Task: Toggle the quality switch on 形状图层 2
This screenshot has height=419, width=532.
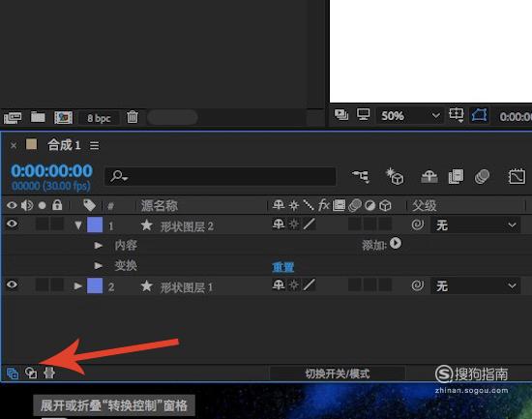Action: point(310,224)
